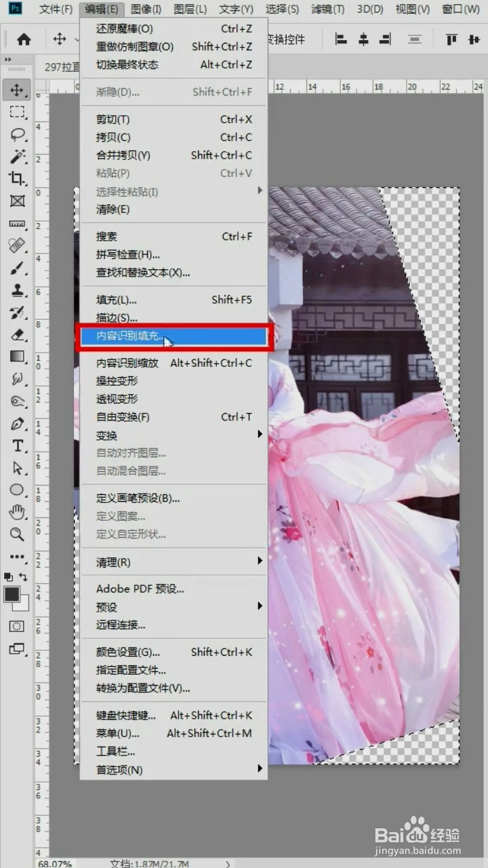Open the 视图(V) menu

[x=413, y=9]
